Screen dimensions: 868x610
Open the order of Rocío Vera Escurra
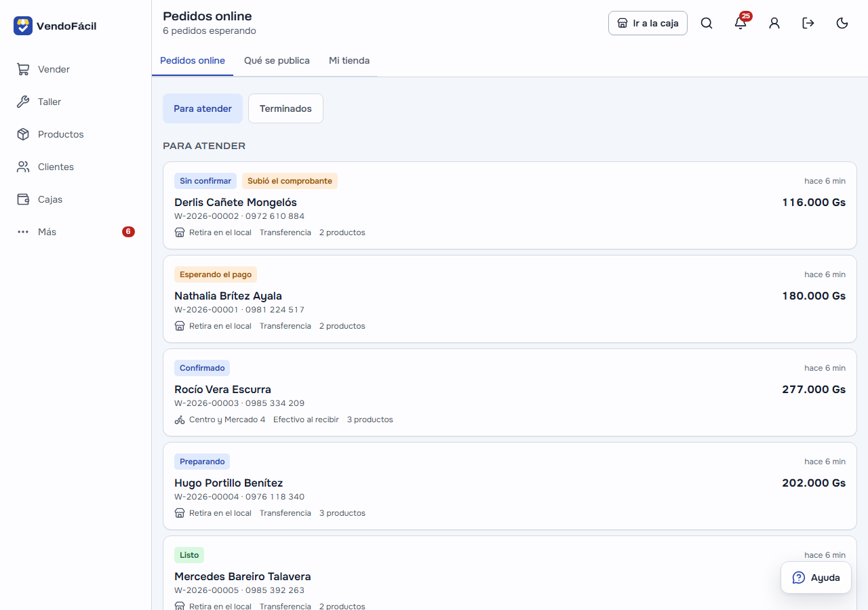[510, 392]
